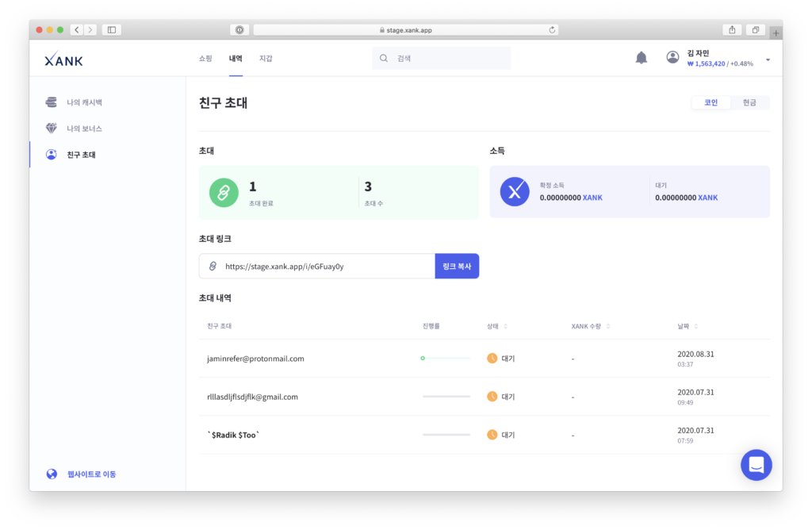Click the clock status icon for $Radik $Too row
Screen dimensions: 812x530
(x=492, y=435)
